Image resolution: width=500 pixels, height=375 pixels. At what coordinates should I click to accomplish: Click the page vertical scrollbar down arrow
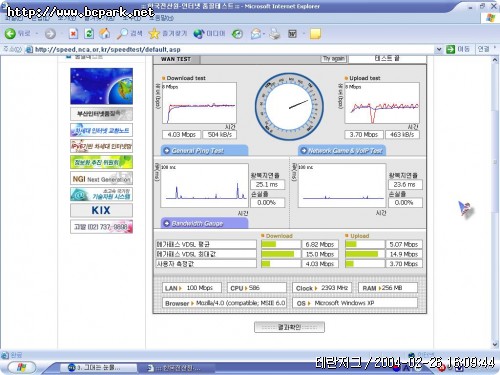(x=495, y=344)
